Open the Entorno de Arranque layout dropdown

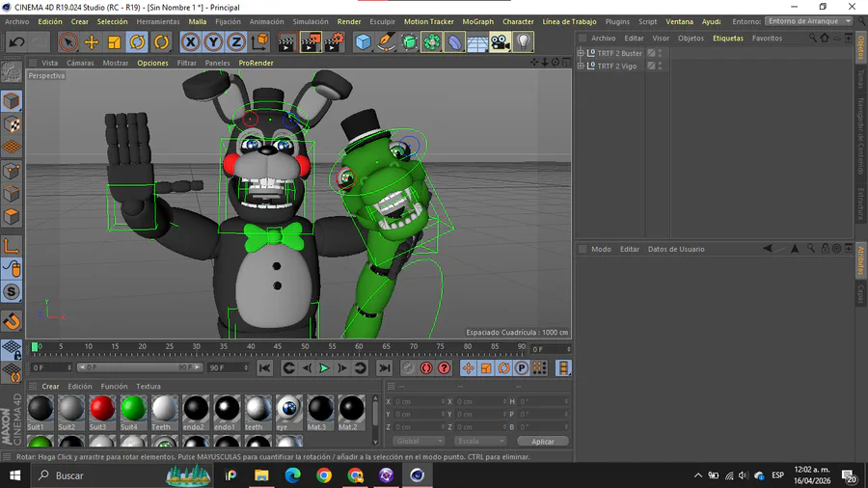coord(808,21)
